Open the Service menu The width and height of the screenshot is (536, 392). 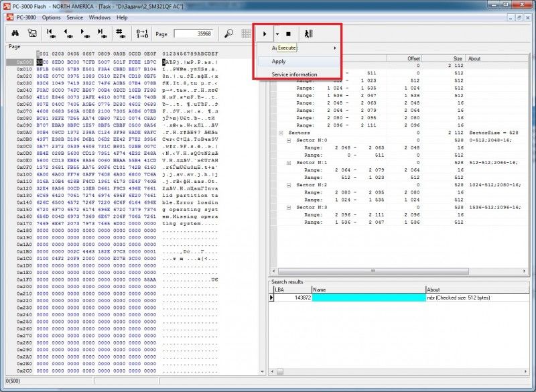[x=74, y=17]
